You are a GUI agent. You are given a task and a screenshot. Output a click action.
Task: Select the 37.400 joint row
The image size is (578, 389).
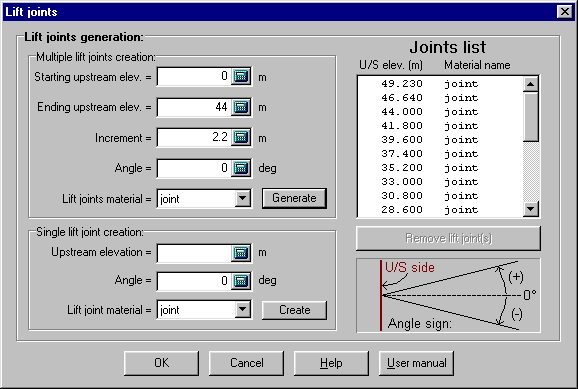[440, 154]
